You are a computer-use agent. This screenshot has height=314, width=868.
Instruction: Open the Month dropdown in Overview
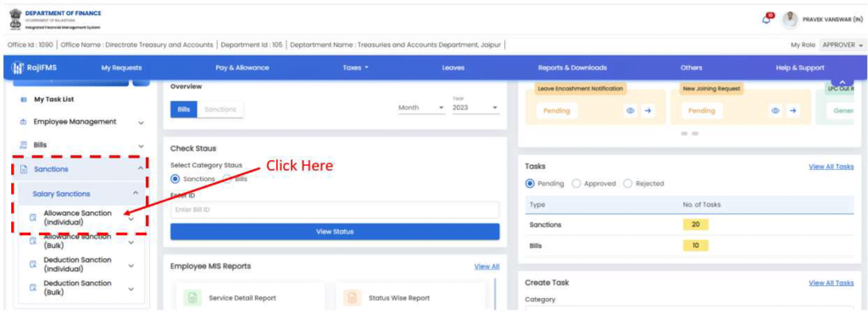(421, 107)
